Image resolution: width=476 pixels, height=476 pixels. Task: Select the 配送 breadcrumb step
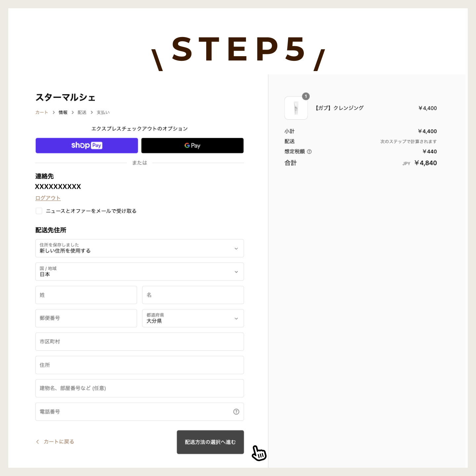[82, 112]
